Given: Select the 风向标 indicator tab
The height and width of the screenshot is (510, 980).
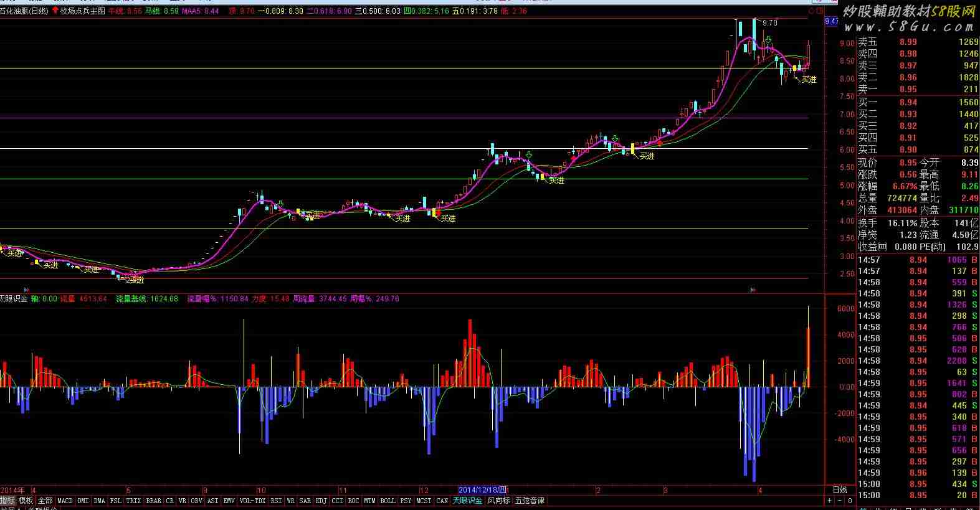Looking at the screenshot, I should click(x=498, y=501).
